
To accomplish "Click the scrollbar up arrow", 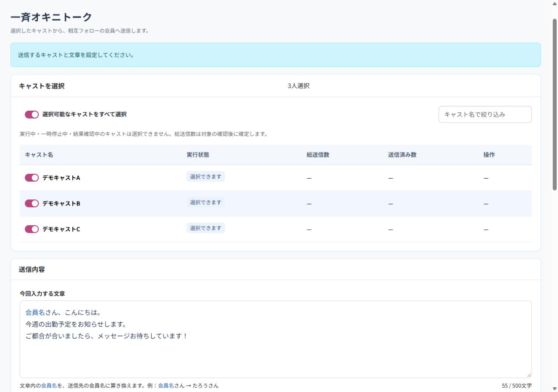I will (x=555, y=3).
